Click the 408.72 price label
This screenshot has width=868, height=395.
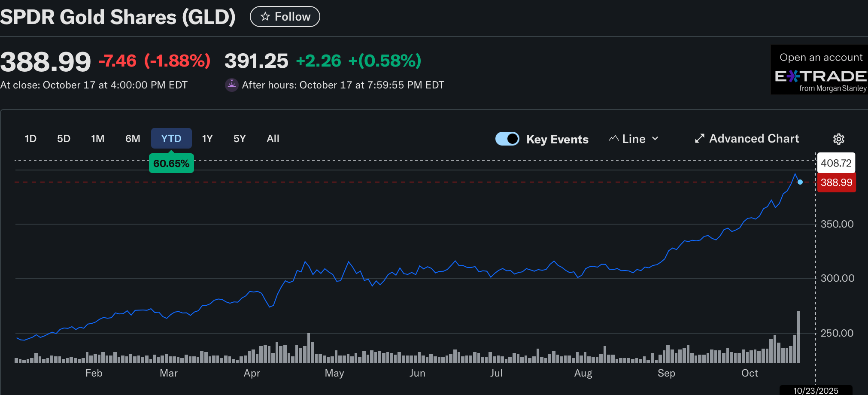(836, 163)
